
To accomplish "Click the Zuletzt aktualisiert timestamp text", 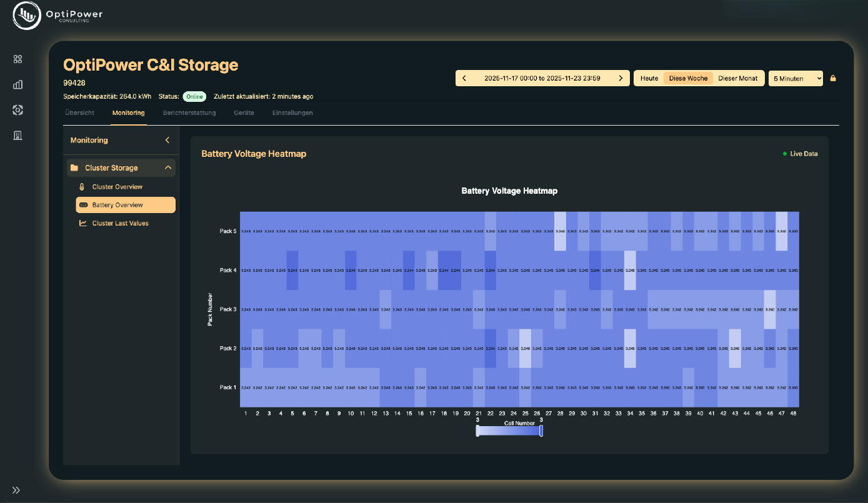I will pyautogui.click(x=264, y=97).
